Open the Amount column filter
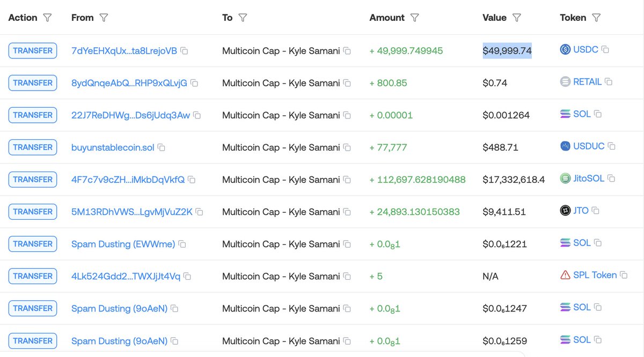The height and width of the screenshot is (357, 644). (414, 18)
